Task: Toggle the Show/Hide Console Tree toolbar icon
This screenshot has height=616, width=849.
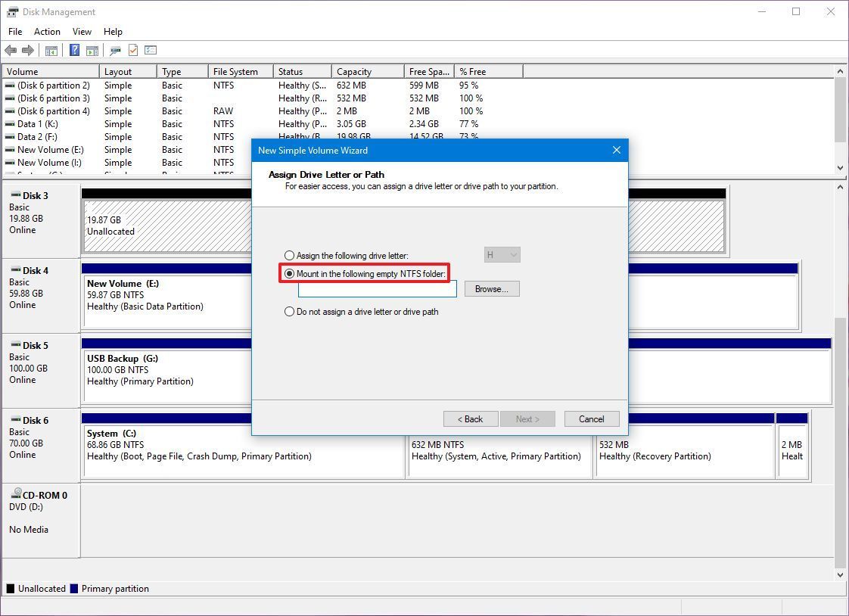Action: click(x=51, y=51)
